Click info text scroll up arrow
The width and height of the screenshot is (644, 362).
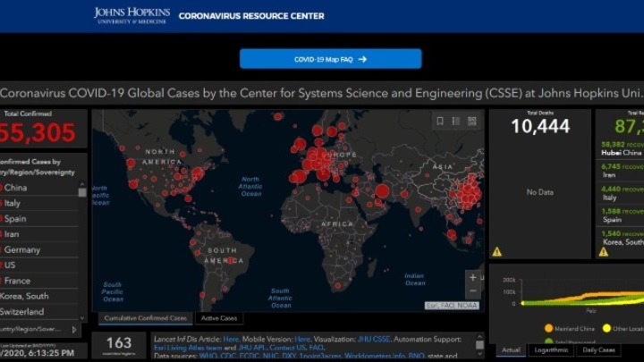[479, 337]
